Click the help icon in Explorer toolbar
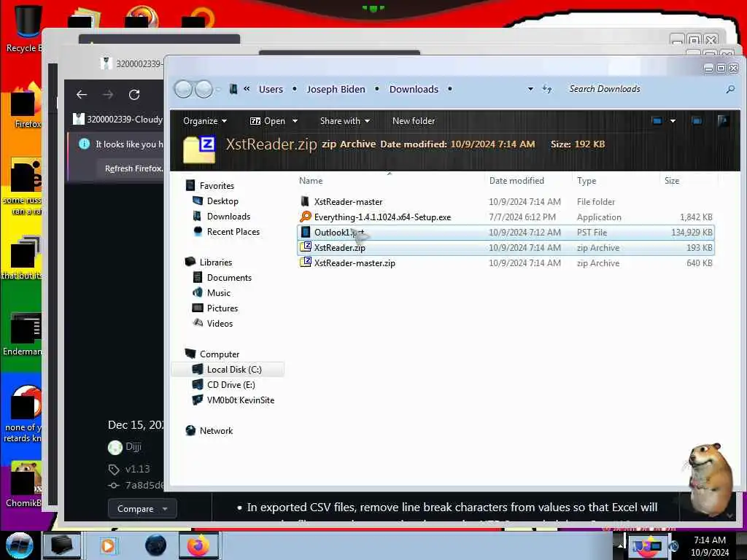 [723, 121]
